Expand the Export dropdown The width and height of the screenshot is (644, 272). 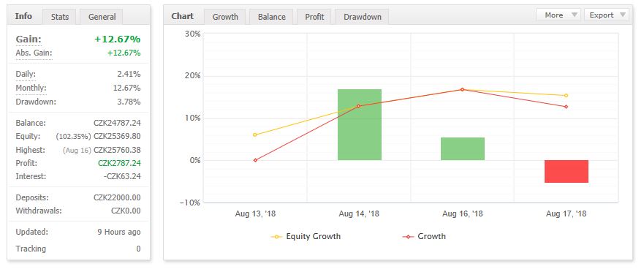pyautogui.click(x=607, y=15)
